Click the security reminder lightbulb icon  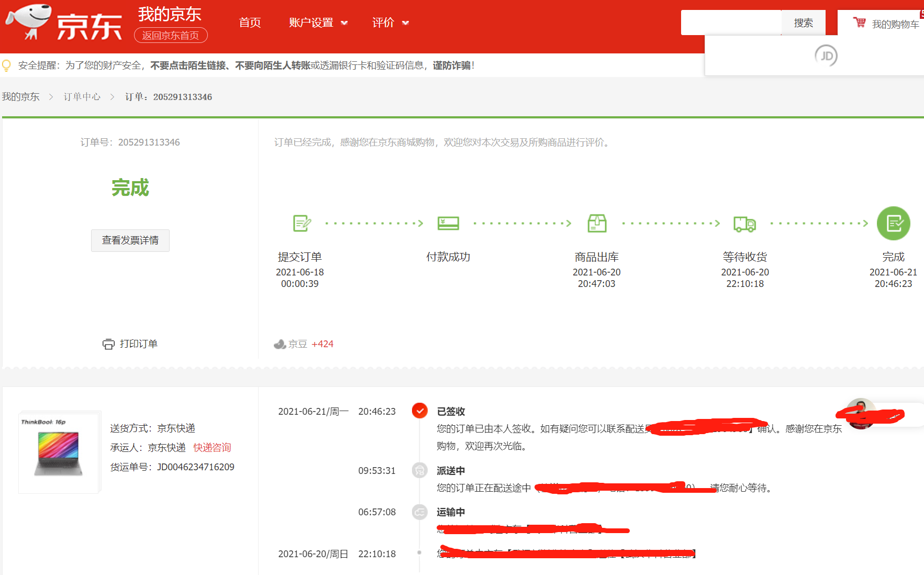[7, 65]
